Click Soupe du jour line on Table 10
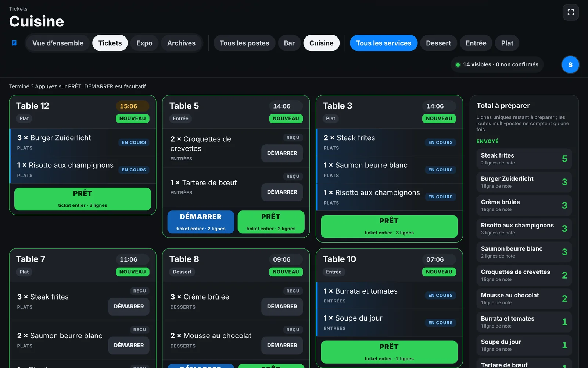 click(389, 323)
